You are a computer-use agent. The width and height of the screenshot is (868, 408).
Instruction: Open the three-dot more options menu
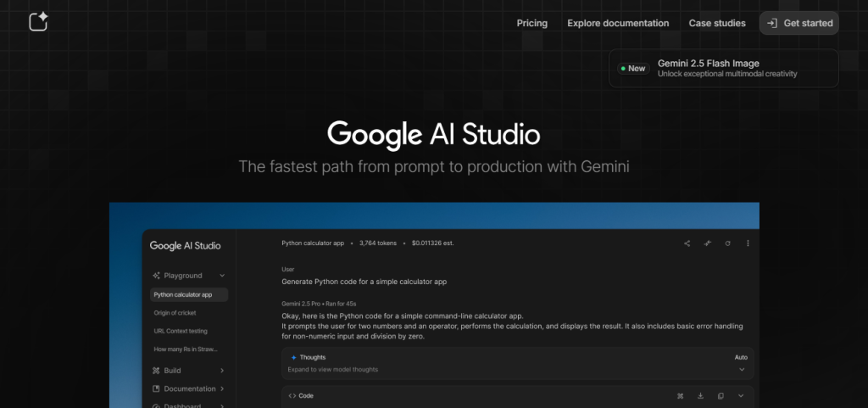pos(748,243)
